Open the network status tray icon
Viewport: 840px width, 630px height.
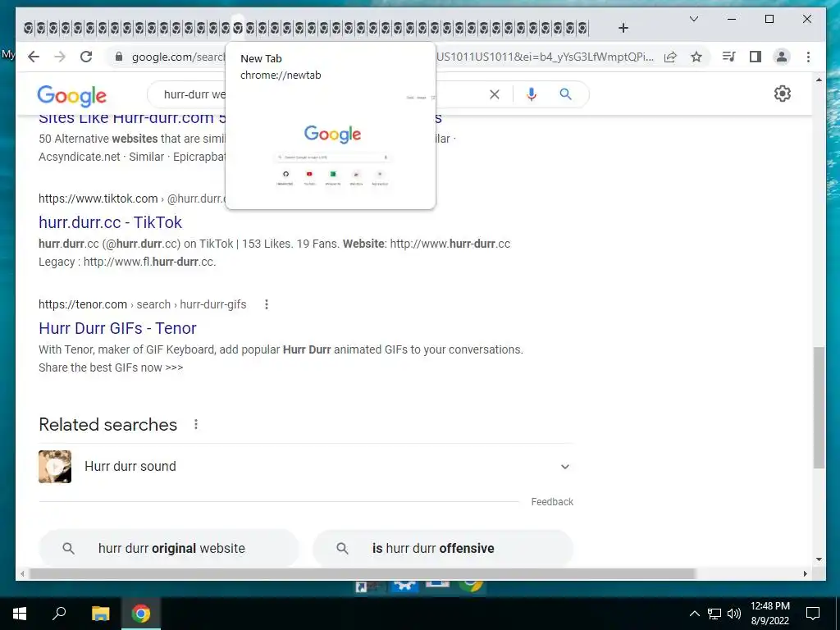[714, 614]
